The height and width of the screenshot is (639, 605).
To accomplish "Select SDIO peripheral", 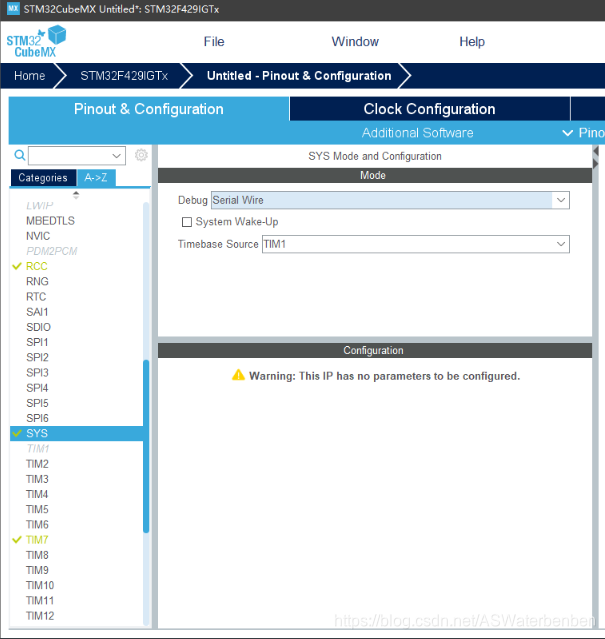I will 38,327.
